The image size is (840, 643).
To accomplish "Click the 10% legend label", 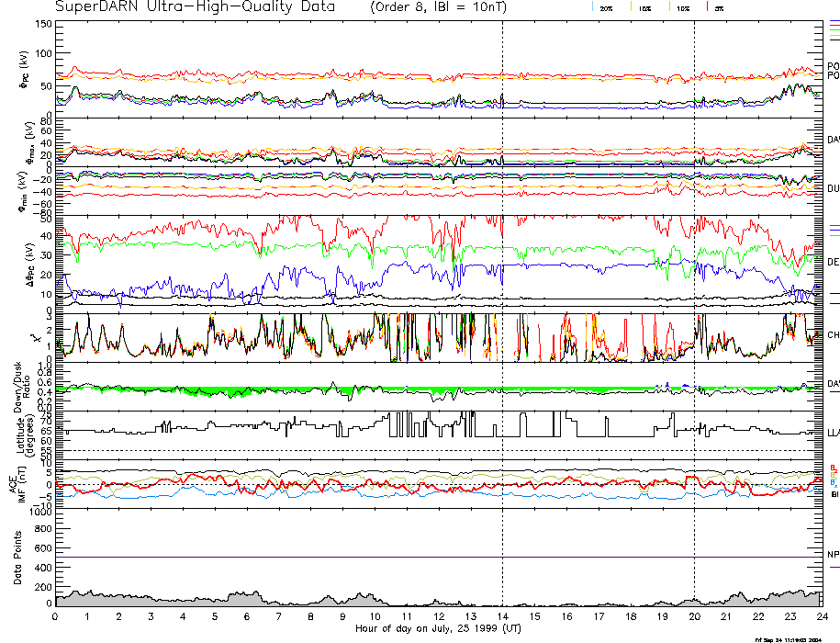I will [x=683, y=8].
